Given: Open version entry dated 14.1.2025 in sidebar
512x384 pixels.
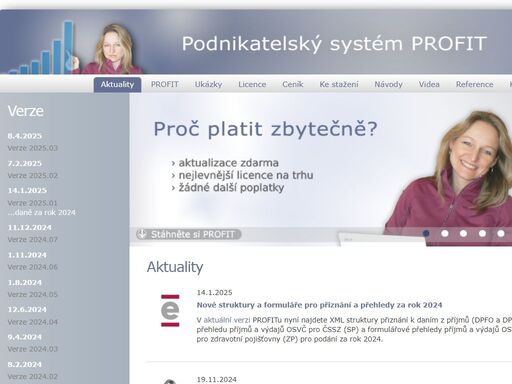Looking at the screenshot, I should tap(27, 191).
